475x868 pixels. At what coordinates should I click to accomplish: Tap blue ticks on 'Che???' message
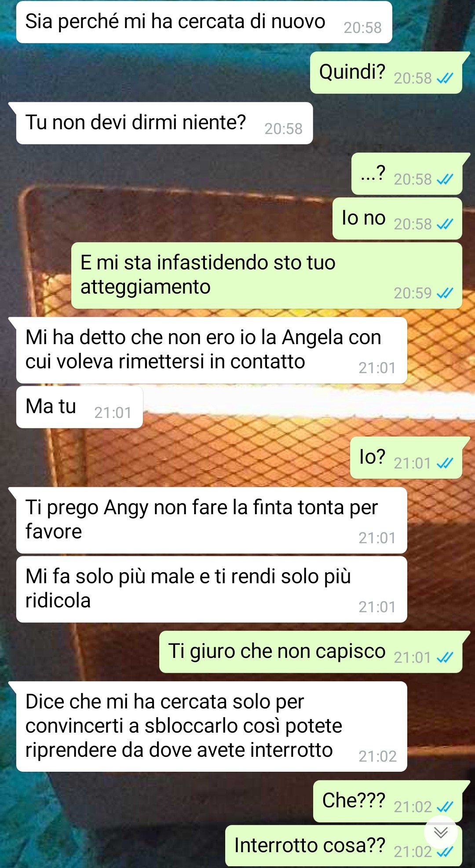point(445,806)
